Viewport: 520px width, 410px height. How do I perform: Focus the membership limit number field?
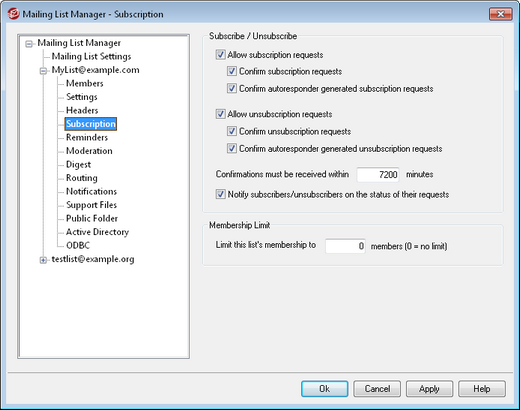[345, 246]
